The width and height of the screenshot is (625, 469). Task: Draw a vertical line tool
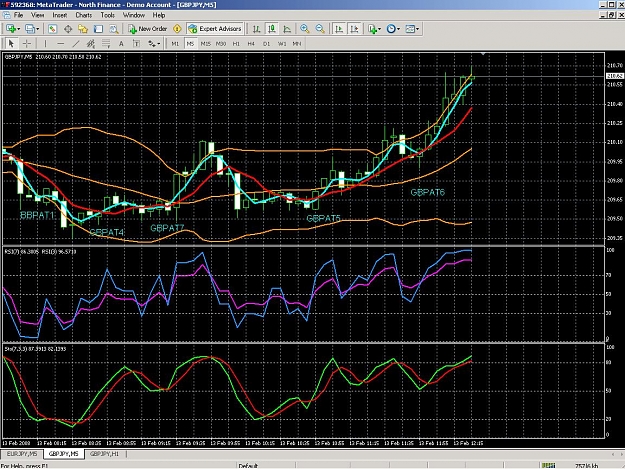tap(45, 43)
